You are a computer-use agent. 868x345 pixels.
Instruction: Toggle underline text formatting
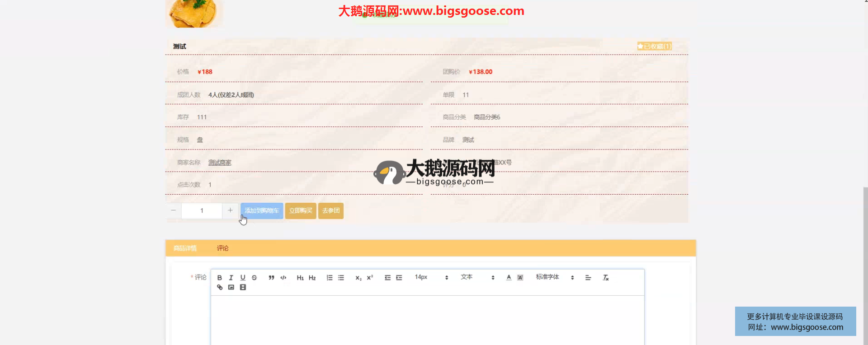click(x=243, y=278)
